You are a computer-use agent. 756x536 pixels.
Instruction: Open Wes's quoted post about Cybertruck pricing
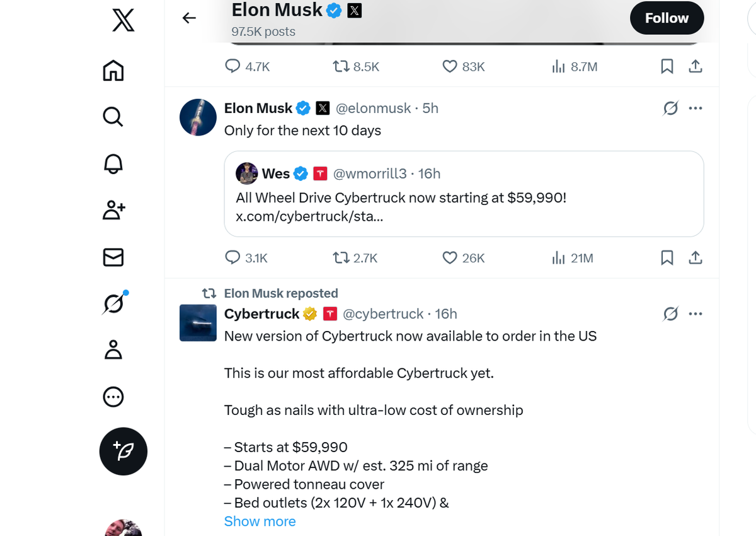coord(464,194)
